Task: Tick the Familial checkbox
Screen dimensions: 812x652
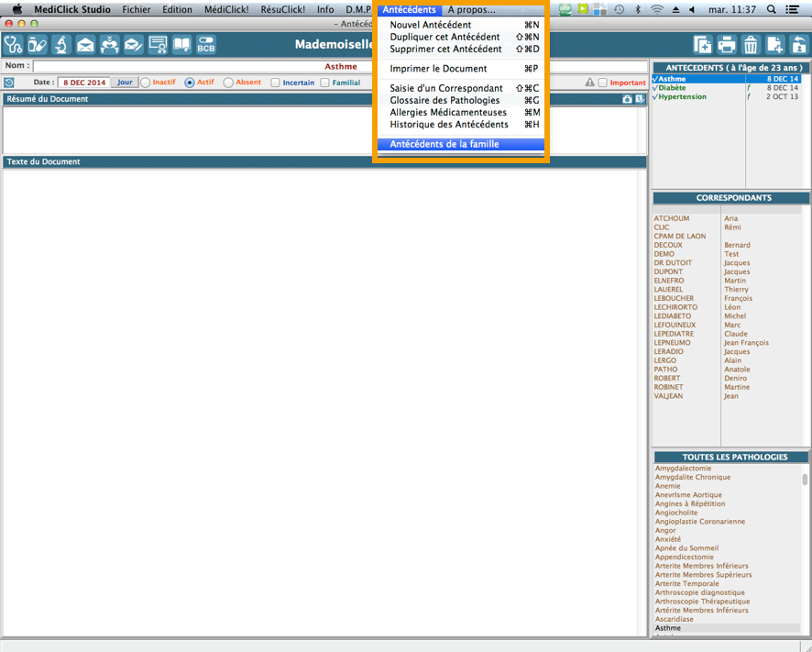Action: 324,83
